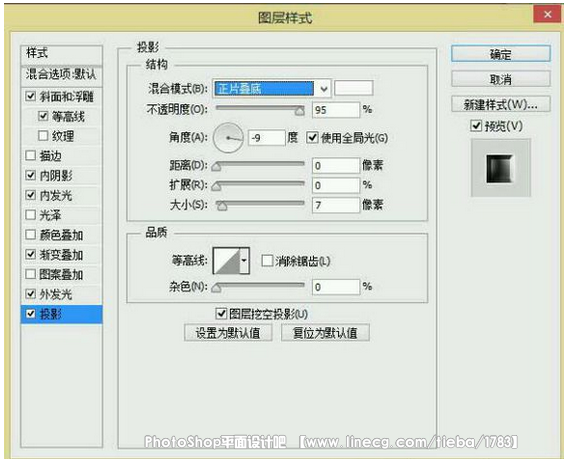This screenshot has height=459, width=568.
Task: Click the 等高线 contour preview thumbnail
Action: pyautogui.click(x=227, y=260)
